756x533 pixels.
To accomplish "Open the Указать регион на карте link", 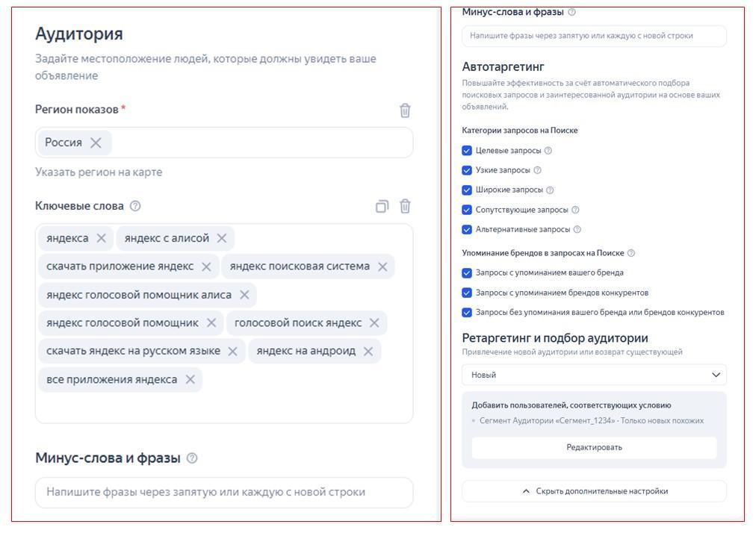I will tap(99, 172).
